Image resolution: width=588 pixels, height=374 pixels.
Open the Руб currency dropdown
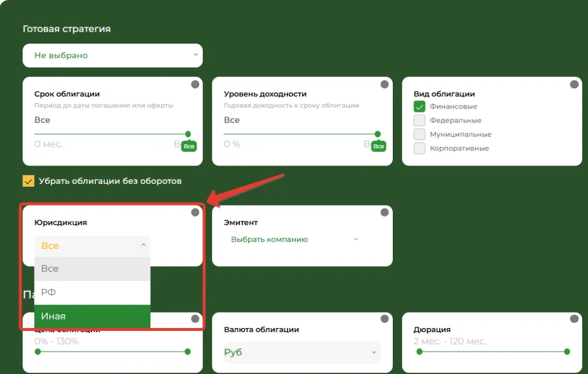pyautogui.click(x=302, y=352)
